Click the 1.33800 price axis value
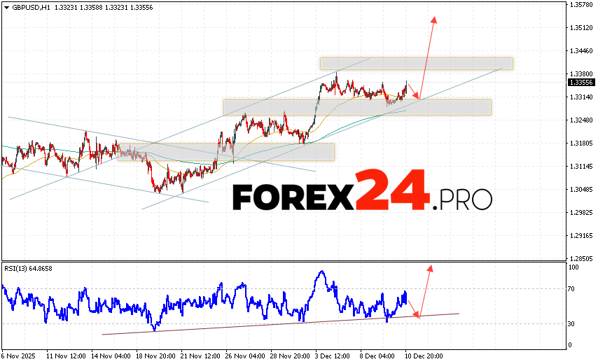 [582, 74]
